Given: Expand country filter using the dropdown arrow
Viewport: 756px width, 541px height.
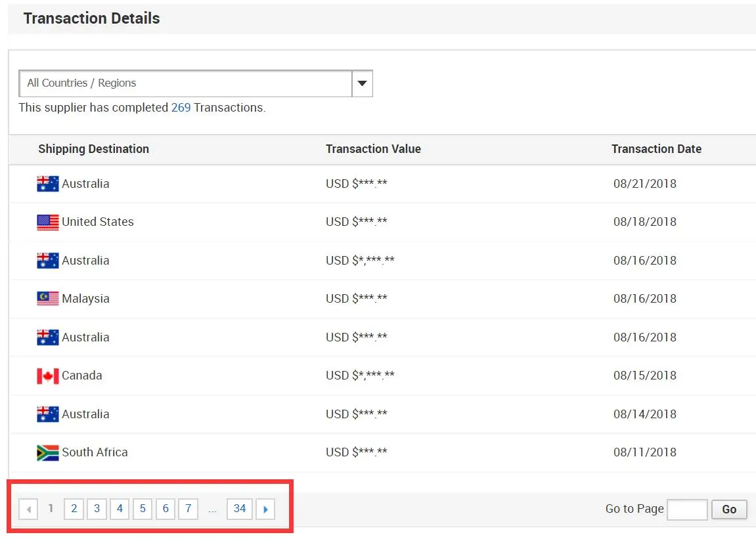Looking at the screenshot, I should click(362, 83).
